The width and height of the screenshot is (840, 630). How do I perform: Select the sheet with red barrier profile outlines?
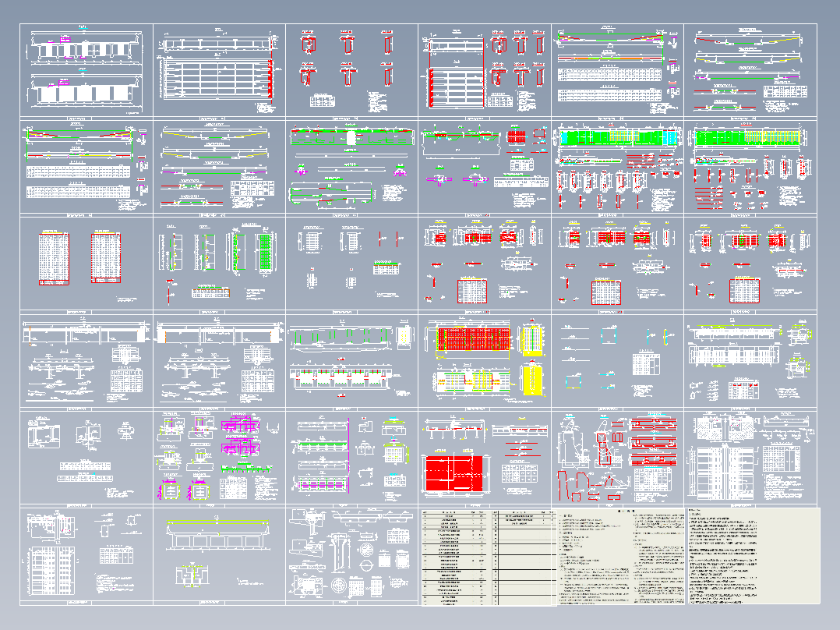[617, 458]
